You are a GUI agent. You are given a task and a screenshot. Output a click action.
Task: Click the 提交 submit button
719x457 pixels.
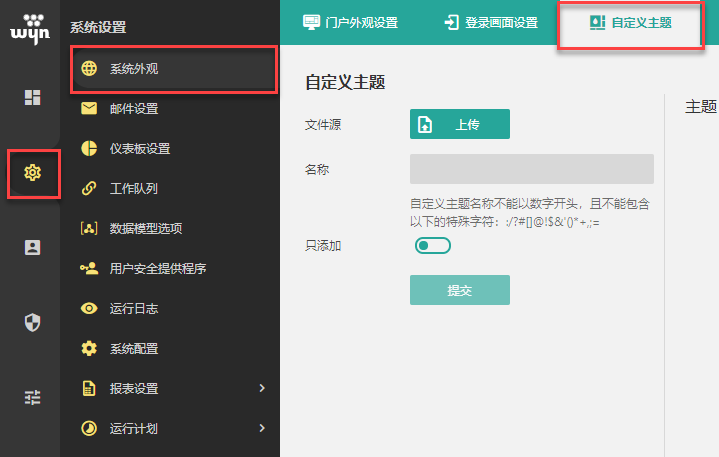click(460, 290)
